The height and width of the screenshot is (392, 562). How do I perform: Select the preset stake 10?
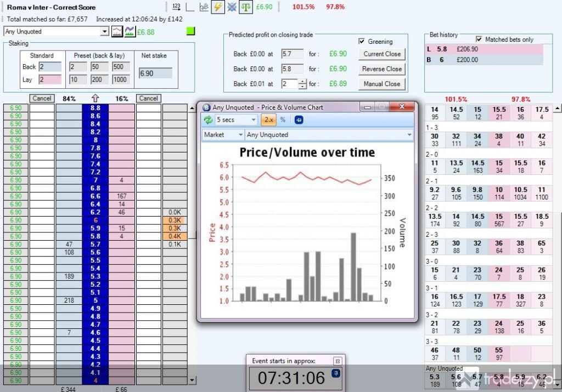tap(78, 79)
